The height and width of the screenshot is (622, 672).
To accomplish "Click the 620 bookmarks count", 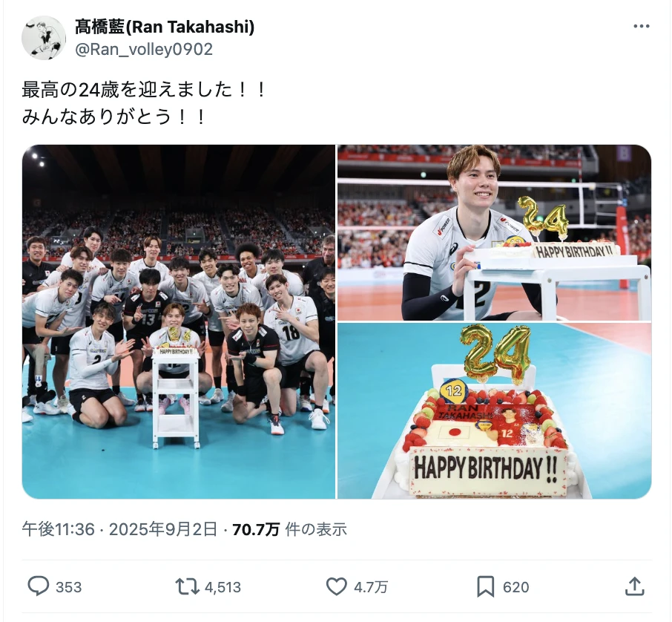I will (x=516, y=587).
